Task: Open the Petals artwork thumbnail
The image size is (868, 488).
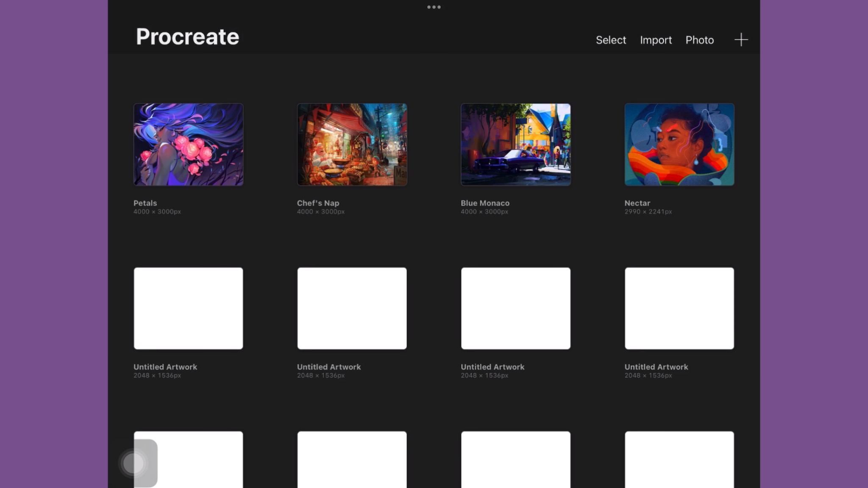Action: tap(188, 144)
